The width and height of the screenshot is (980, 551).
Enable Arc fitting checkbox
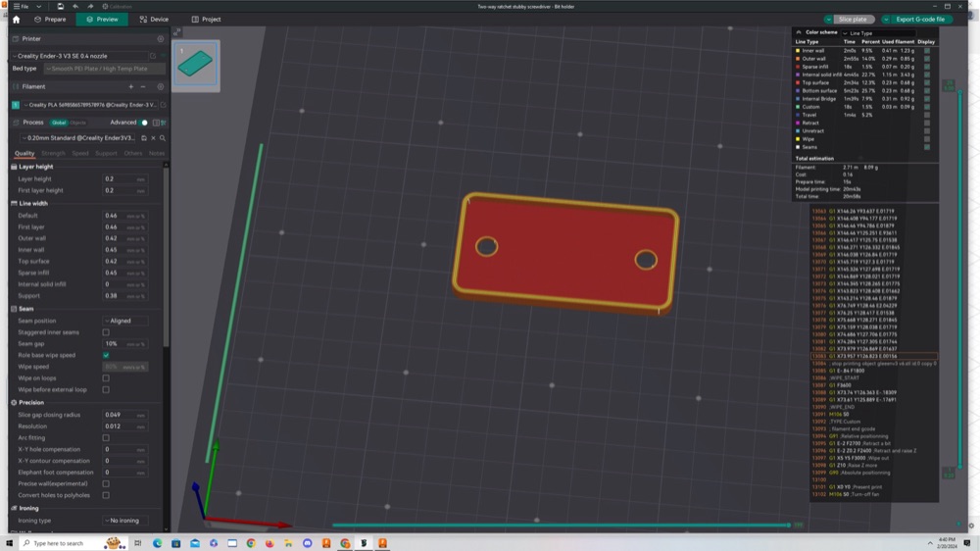point(106,438)
